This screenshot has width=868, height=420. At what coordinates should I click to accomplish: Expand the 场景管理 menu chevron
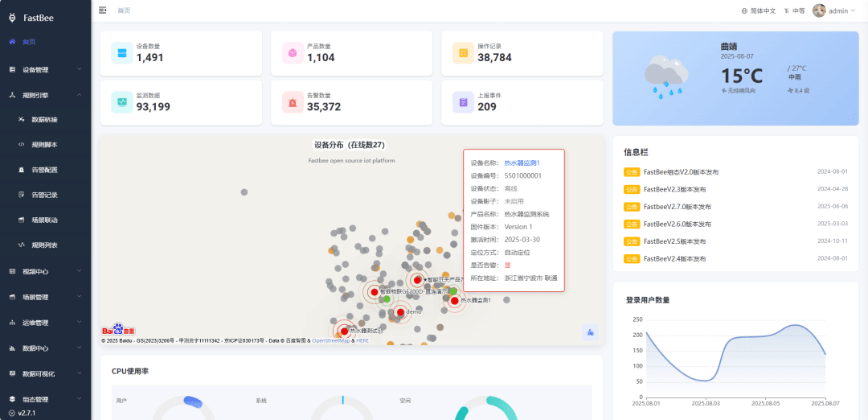(79, 297)
